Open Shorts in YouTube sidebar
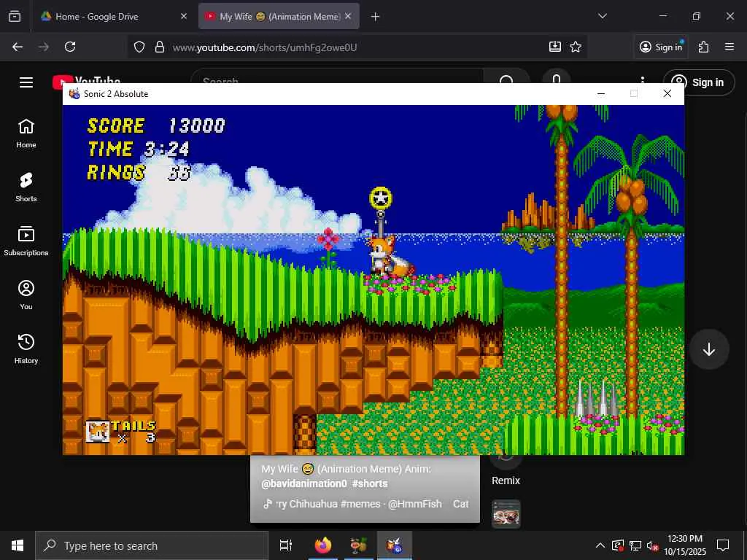This screenshot has height=560, width=747. [x=26, y=187]
